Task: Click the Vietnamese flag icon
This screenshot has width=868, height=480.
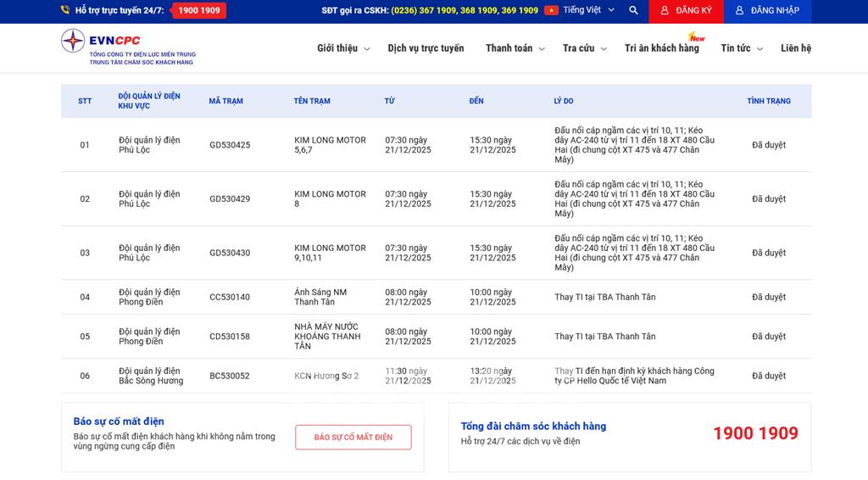Action: click(551, 11)
